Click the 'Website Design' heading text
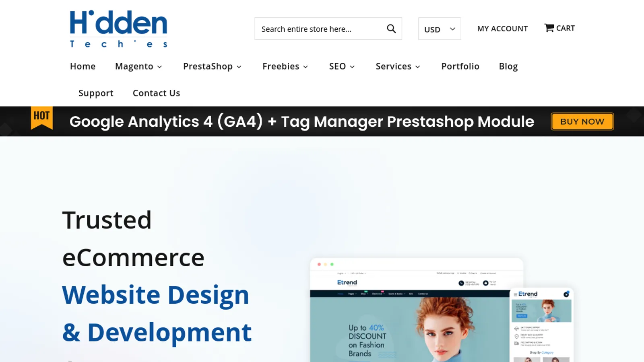The height and width of the screenshot is (362, 644). click(x=156, y=295)
